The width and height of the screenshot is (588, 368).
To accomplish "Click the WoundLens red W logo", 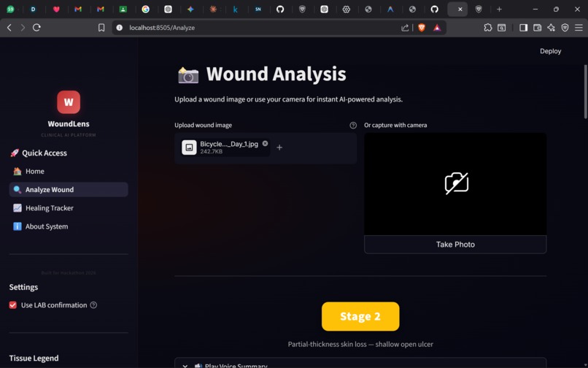I will click(69, 101).
